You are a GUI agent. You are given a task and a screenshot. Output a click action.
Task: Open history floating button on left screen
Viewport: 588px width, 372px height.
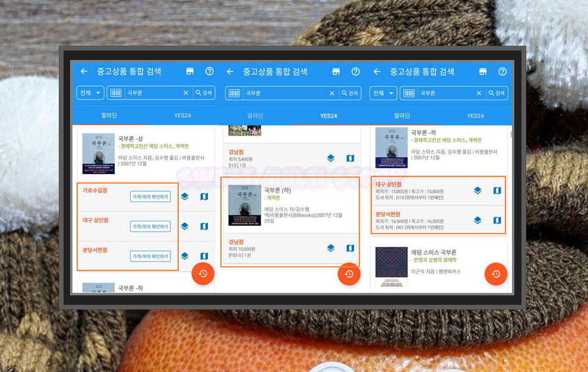click(x=203, y=273)
